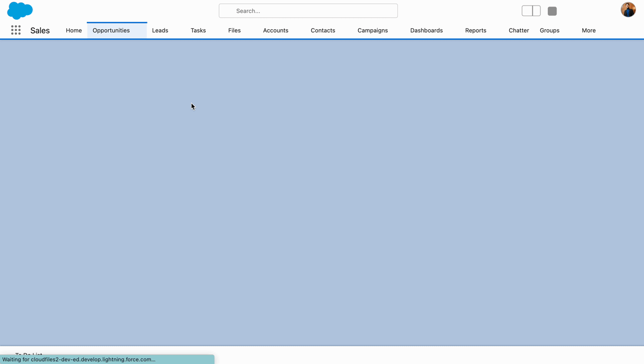Switch to the Campaigns tab

pos(372,30)
